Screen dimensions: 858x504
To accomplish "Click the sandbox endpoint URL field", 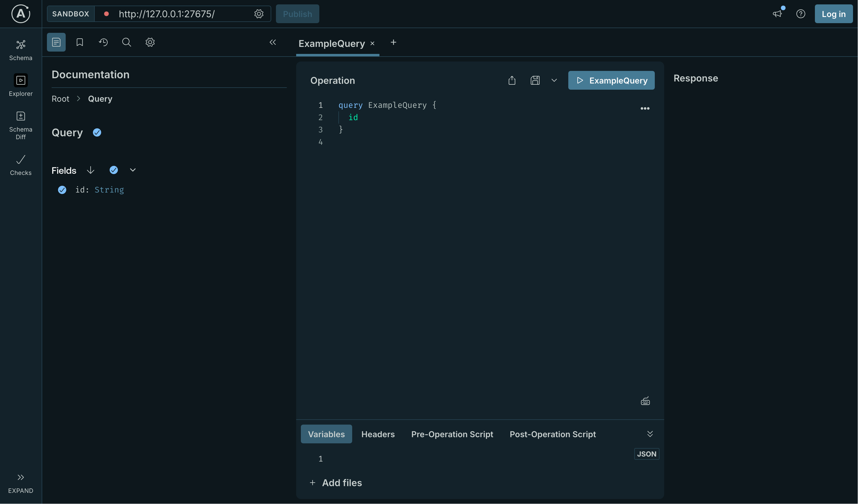I will tap(177, 14).
